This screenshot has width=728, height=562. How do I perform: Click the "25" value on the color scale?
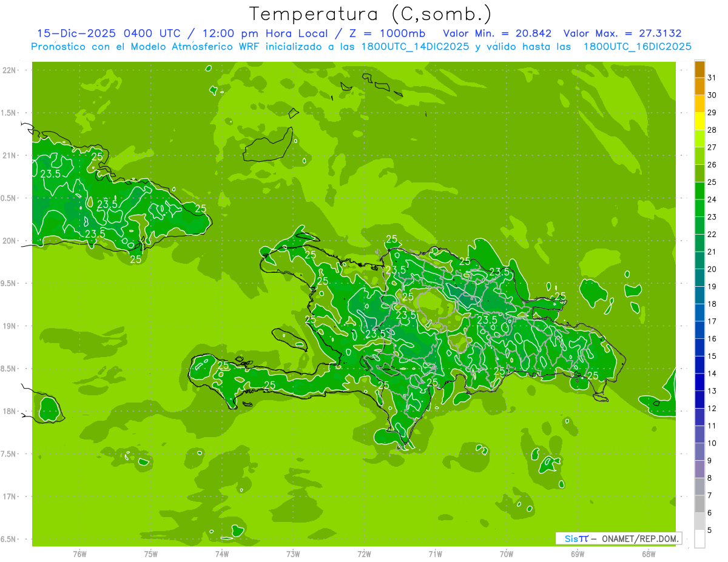coord(712,182)
